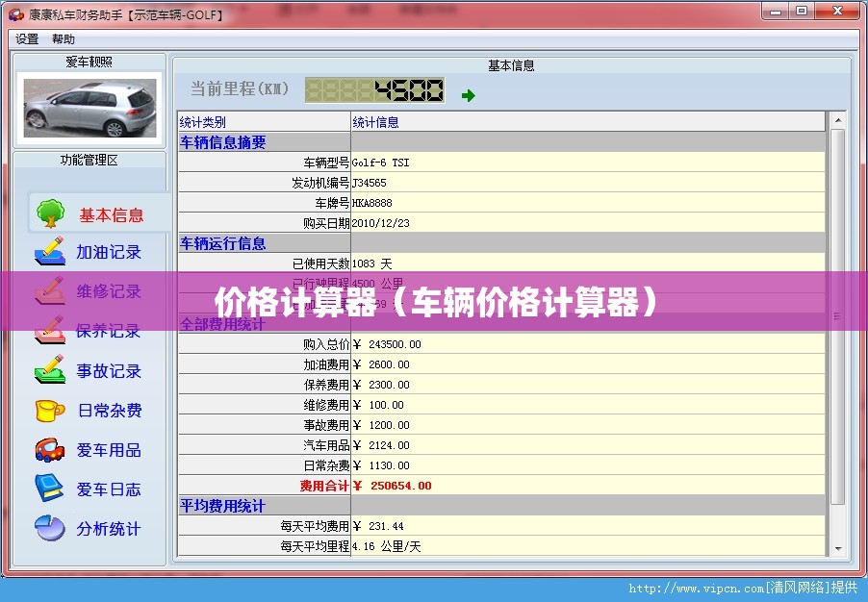Click the 爱车日志 book icon

(50, 489)
